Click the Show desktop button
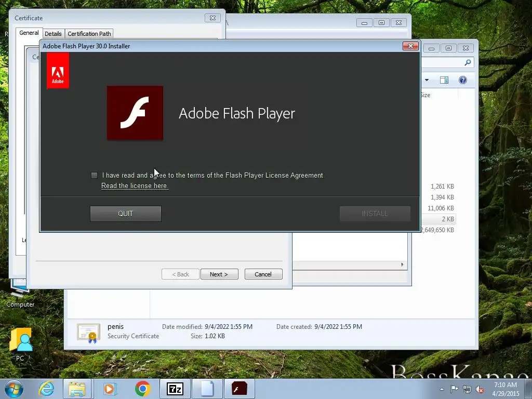Viewport: 532px width, 399px height. pos(528,389)
